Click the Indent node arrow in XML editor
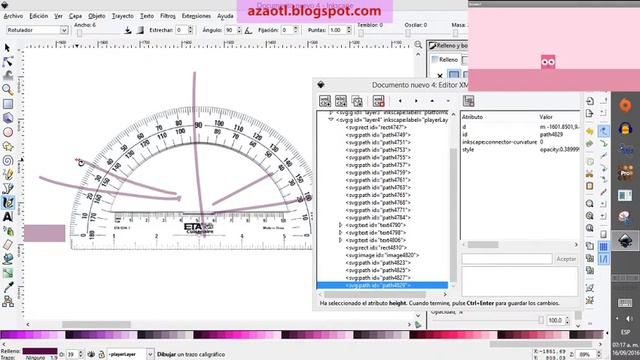Viewport: 640px width, 360px height. click(x=416, y=101)
